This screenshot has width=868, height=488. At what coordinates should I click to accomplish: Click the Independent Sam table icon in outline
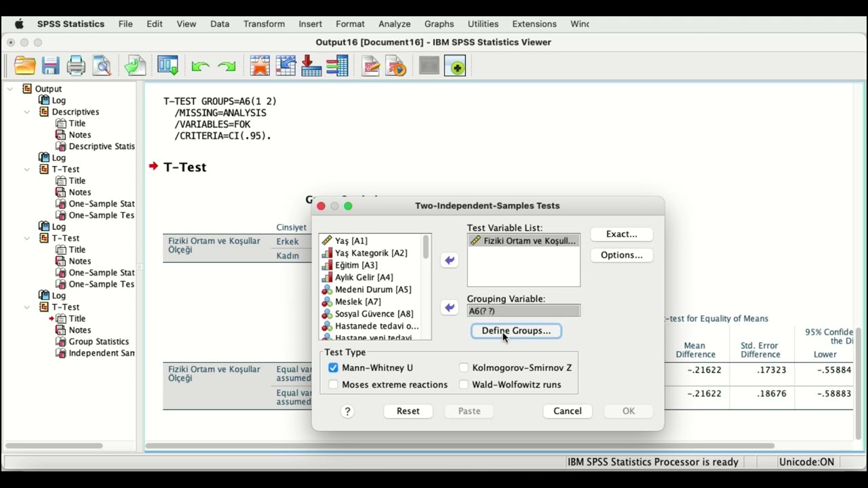60,353
